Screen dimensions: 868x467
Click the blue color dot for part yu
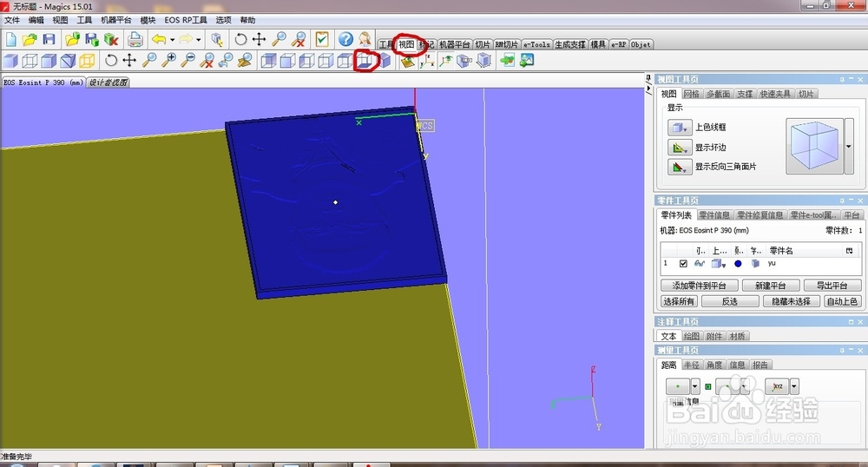(738, 264)
